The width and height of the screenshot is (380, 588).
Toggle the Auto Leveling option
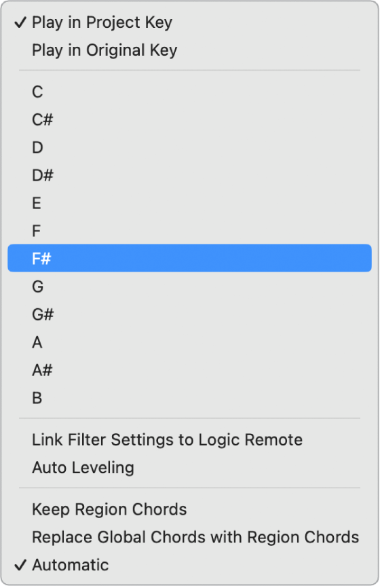point(189,468)
